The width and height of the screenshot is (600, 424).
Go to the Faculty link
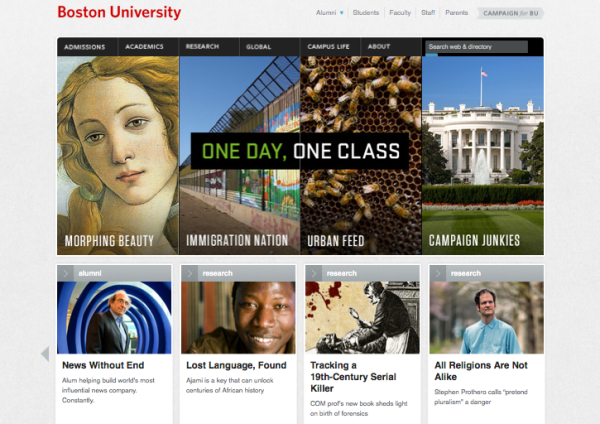tap(400, 13)
